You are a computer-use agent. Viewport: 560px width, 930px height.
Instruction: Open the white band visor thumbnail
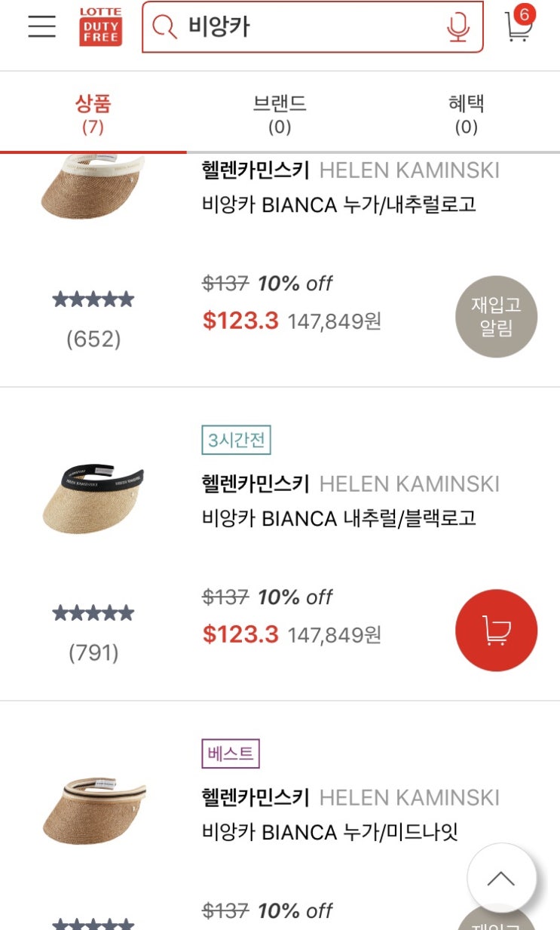pyautogui.click(x=93, y=186)
